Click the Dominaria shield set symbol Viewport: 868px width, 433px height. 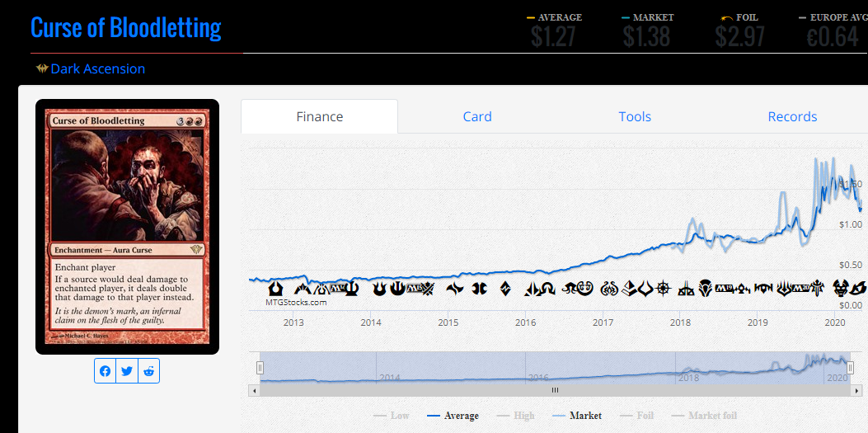(x=706, y=288)
